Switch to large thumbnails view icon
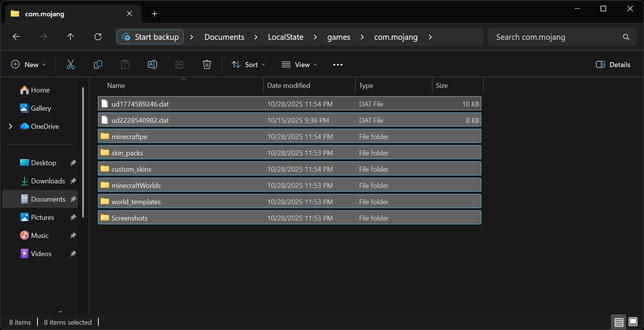The image size is (644, 330). tap(633, 322)
